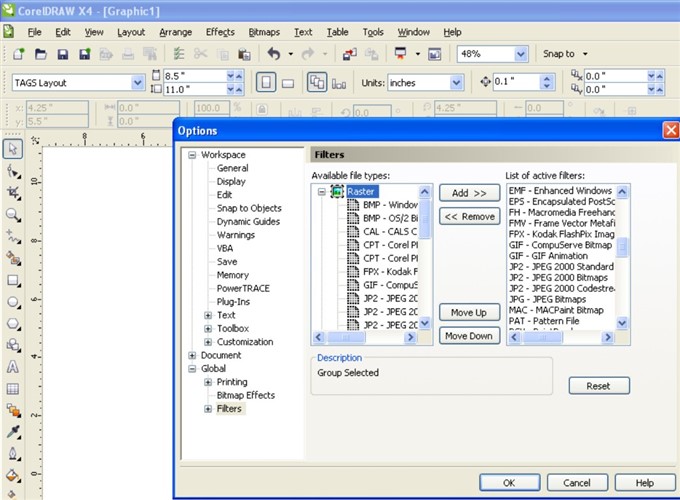
Task: Select the Interactive Blend tool
Action: tap(13, 410)
